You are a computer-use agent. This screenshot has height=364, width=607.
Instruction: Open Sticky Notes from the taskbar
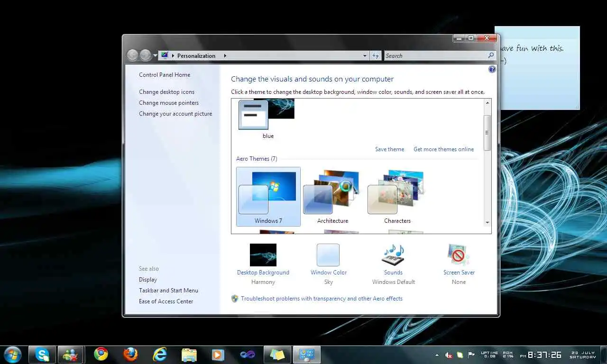coord(277,355)
